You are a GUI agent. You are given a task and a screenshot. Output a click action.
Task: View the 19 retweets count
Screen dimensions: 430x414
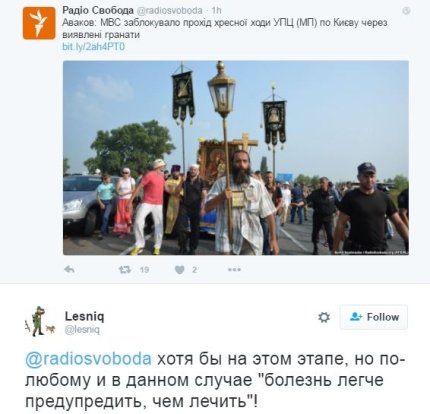144,270
